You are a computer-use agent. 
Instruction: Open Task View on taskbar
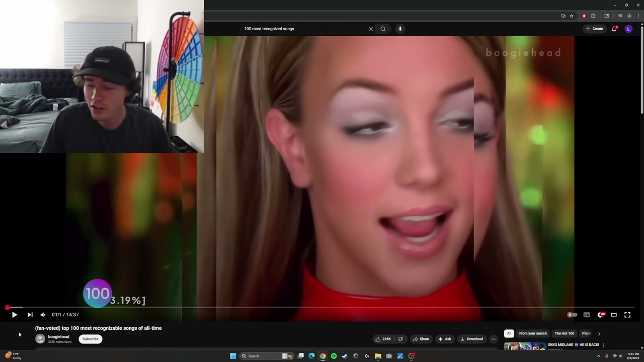pos(300,356)
